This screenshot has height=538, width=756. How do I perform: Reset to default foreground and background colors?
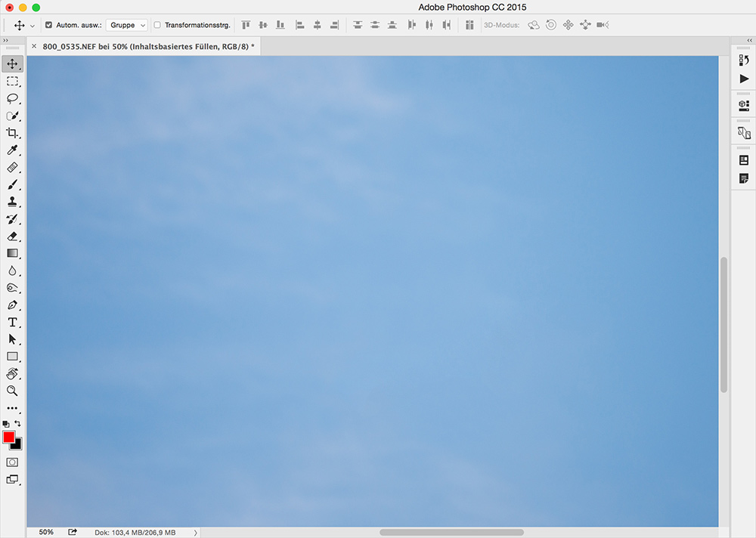[x=6, y=424]
